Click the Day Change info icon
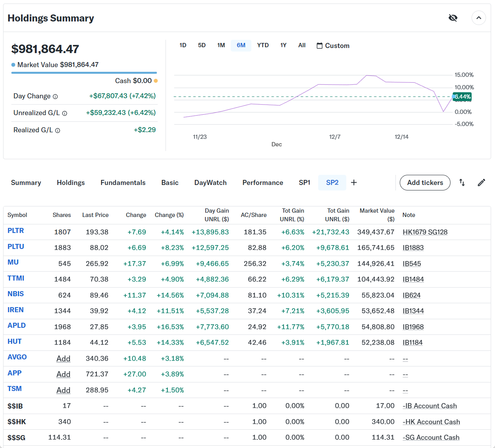Image resolution: width=495 pixels, height=448 pixels. 55,97
